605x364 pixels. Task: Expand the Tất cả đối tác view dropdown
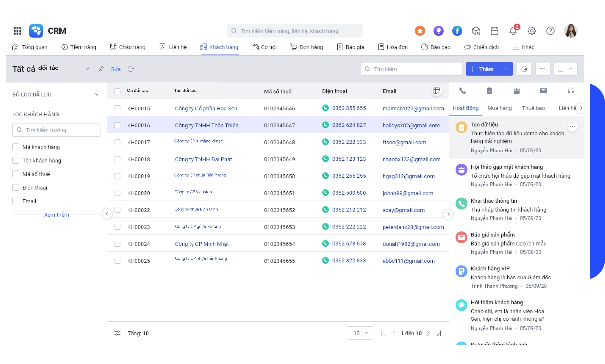click(87, 69)
